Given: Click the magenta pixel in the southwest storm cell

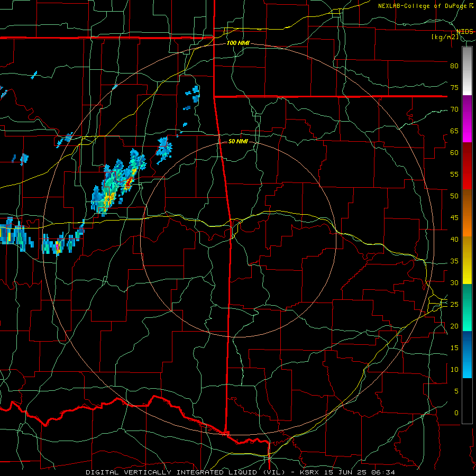Looking at the screenshot, I should pos(58,246).
